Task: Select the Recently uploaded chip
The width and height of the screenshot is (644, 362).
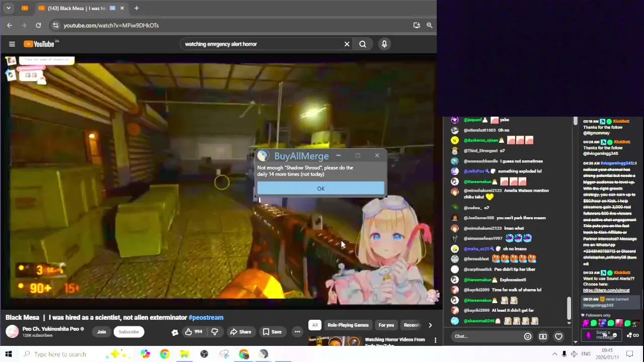Action: point(412,325)
